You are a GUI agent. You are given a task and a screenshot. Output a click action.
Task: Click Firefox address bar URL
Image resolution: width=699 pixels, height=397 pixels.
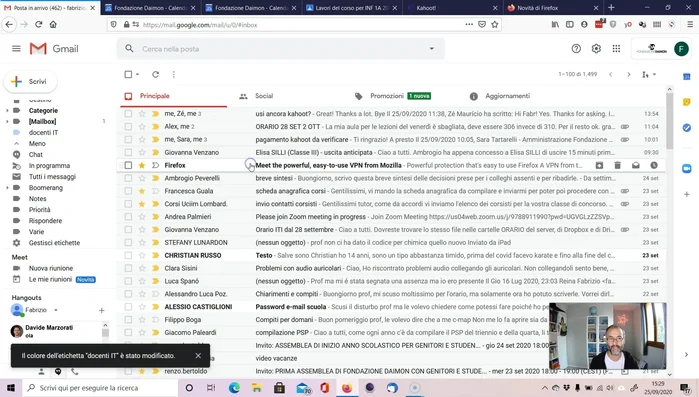click(x=200, y=25)
